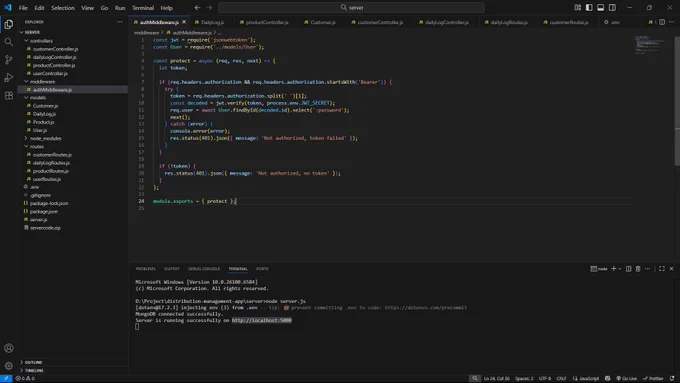
Task: Open the Explorer view in the activity bar
Action: pos(9,24)
